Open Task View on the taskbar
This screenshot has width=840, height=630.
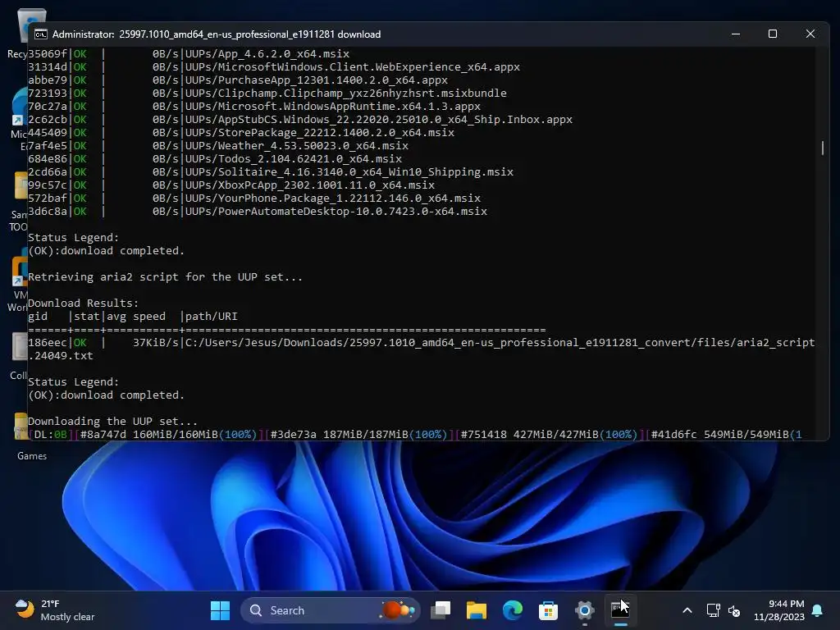pyautogui.click(x=441, y=610)
